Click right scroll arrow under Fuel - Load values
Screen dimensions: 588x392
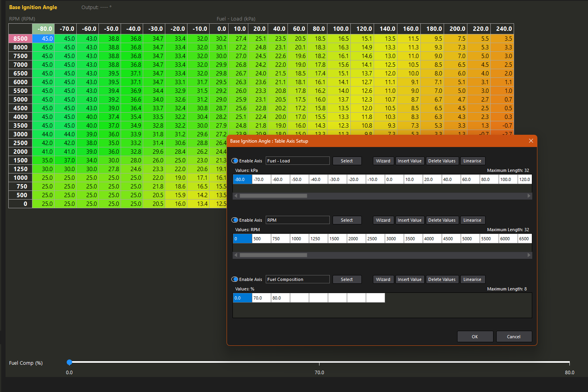[529, 196]
